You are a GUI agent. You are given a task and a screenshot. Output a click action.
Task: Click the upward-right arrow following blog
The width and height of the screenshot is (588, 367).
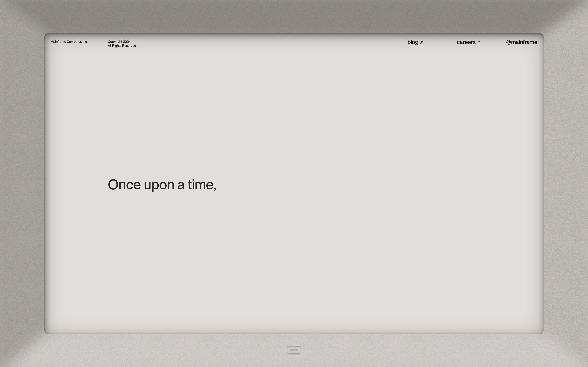click(x=422, y=42)
